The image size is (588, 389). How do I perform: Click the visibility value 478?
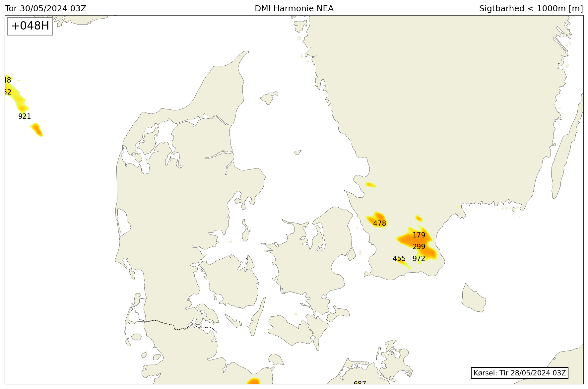[380, 224]
